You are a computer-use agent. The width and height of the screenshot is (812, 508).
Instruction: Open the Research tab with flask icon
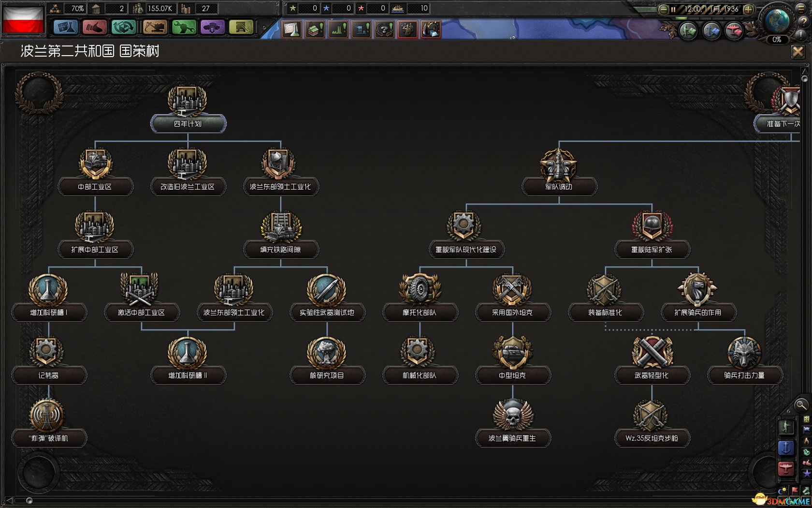[66, 27]
